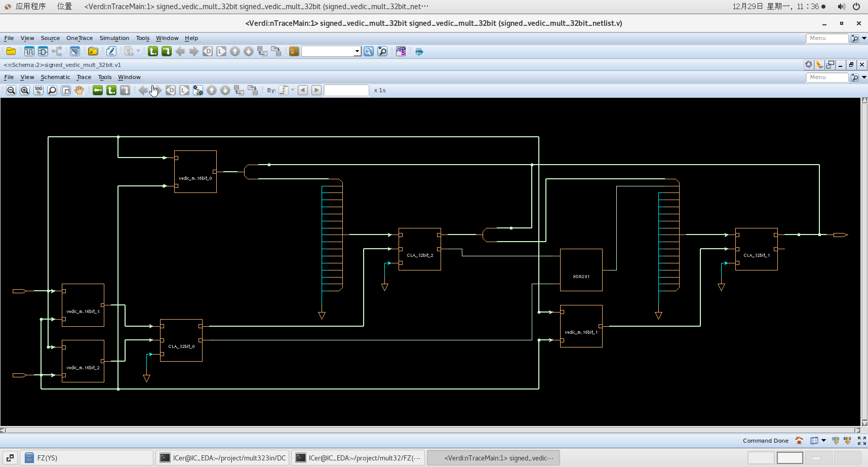Open the new waveform window icon

(29, 51)
